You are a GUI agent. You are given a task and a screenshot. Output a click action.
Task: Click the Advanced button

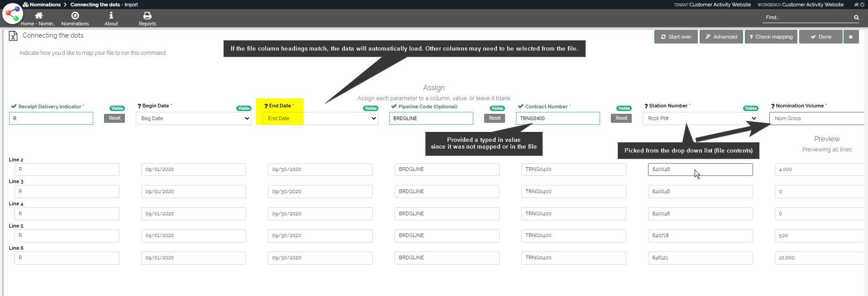click(x=721, y=37)
